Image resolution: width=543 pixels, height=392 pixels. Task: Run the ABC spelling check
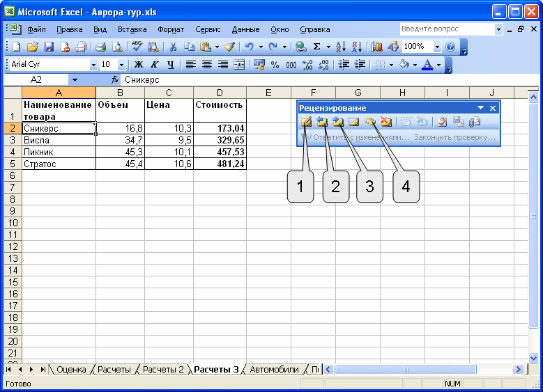pos(137,47)
